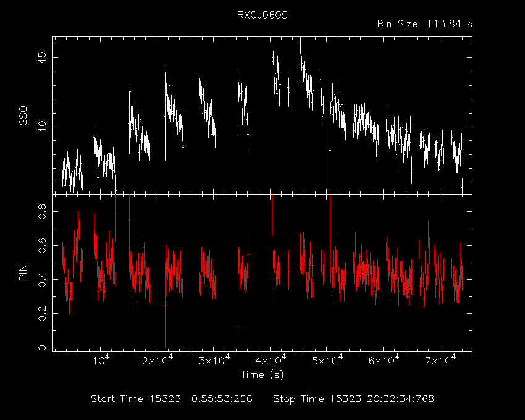Screen dimensions: 525x420
Task: Select the time tick 3×10^4
Action: pyautogui.click(x=214, y=359)
